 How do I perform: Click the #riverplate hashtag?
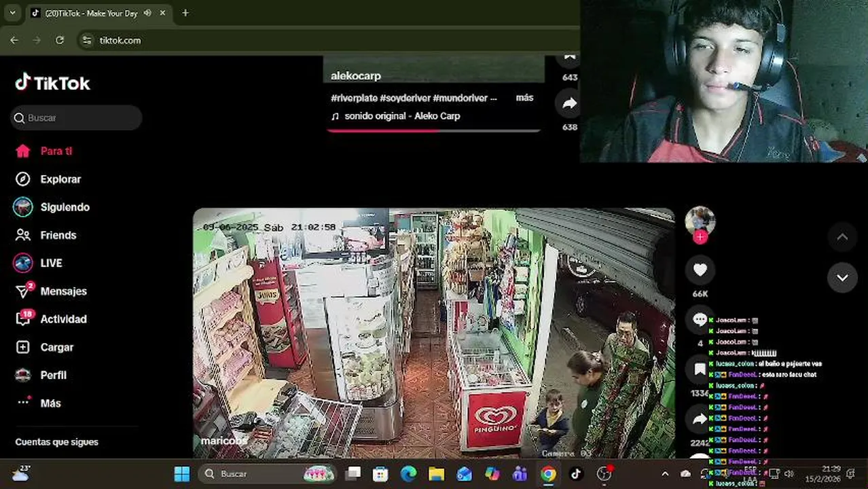pyautogui.click(x=354, y=98)
